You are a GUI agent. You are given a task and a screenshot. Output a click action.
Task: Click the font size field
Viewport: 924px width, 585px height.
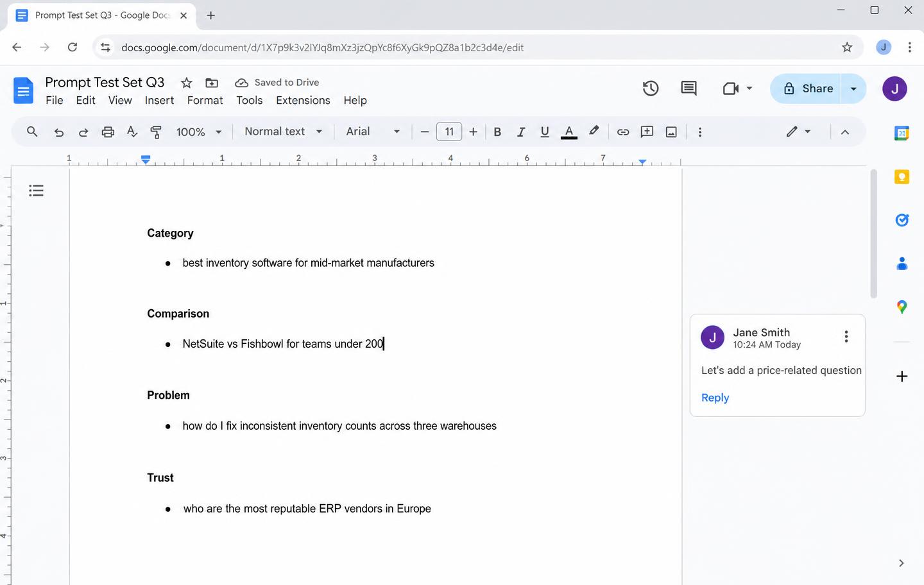tap(449, 132)
